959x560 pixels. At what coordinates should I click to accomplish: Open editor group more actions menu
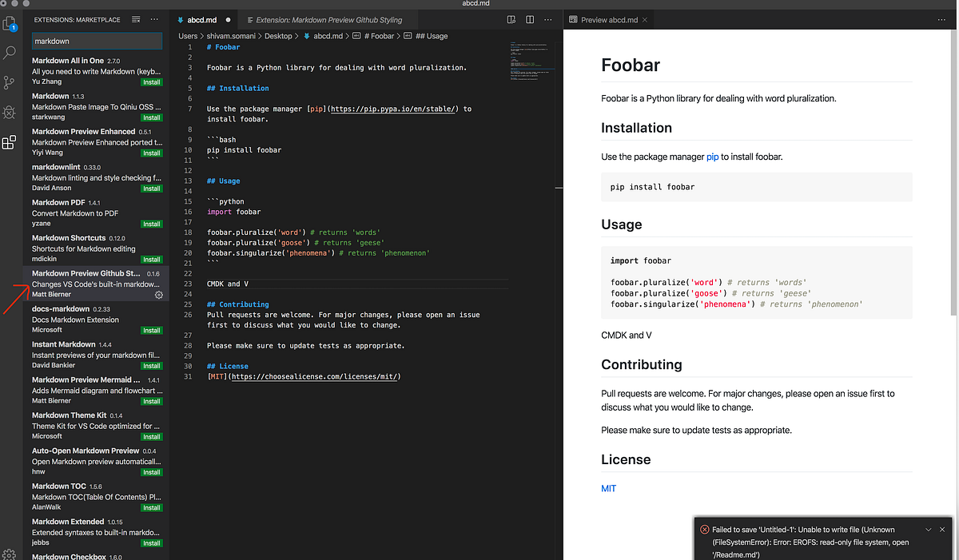point(550,19)
